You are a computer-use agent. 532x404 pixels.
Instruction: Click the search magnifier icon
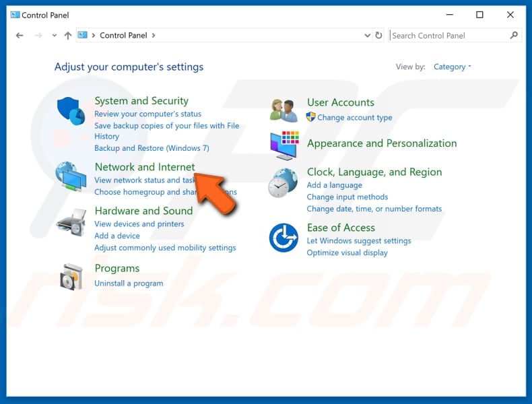pyautogui.click(x=514, y=35)
